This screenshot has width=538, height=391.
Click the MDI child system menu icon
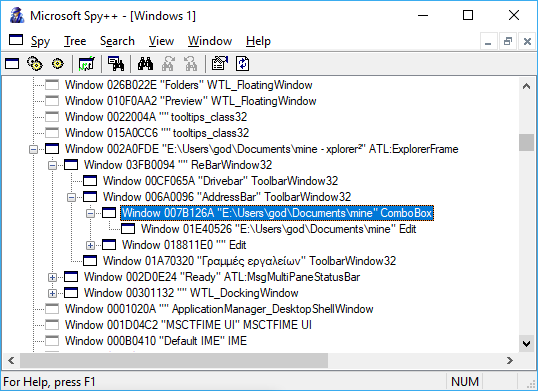(16, 40)
